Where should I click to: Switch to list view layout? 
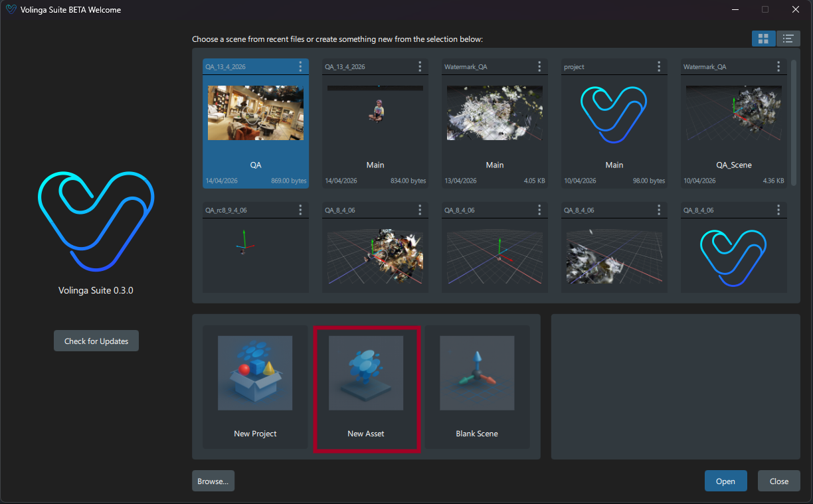click(788, 39)
